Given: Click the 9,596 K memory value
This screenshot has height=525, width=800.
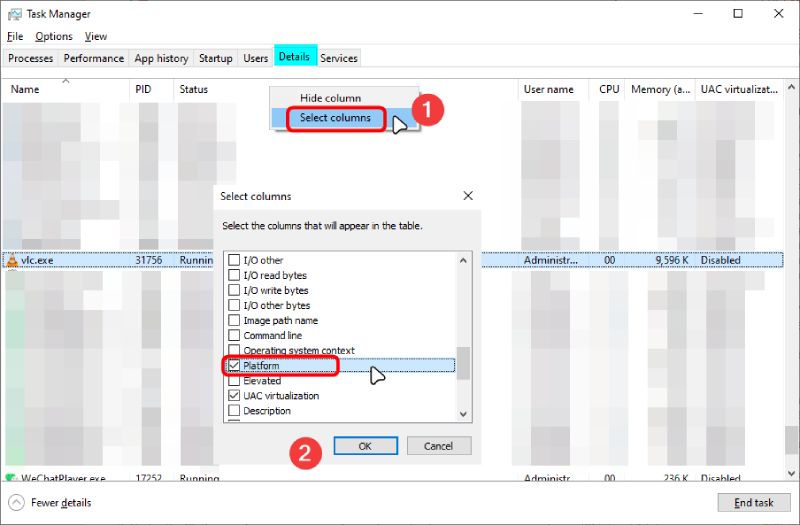Looking at the screenshot, I should (x=672, y=260).
